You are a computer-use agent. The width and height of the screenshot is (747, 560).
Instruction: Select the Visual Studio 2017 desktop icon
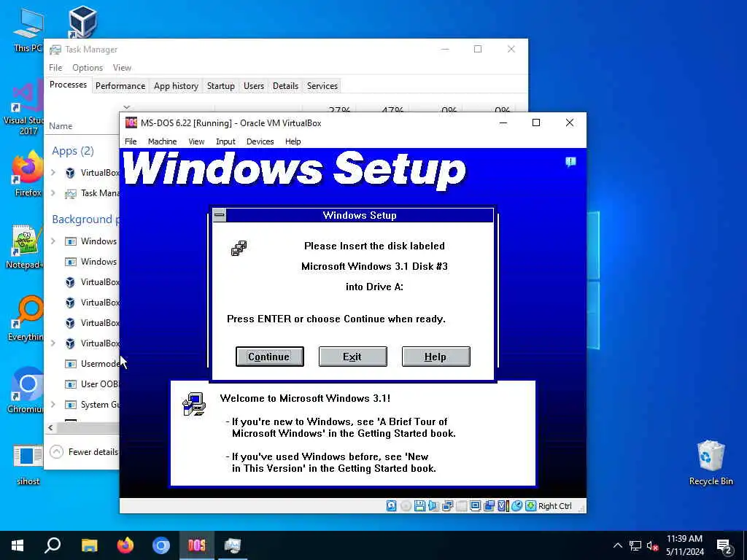24,108
